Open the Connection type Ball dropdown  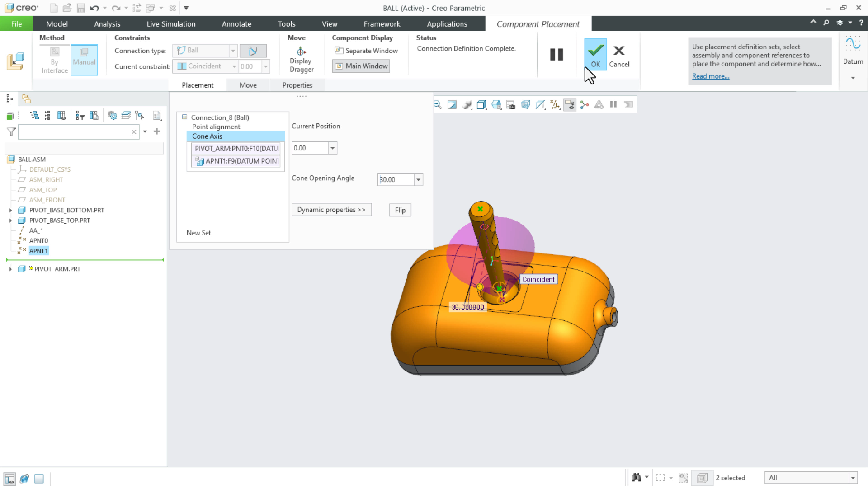click(233, 51)
